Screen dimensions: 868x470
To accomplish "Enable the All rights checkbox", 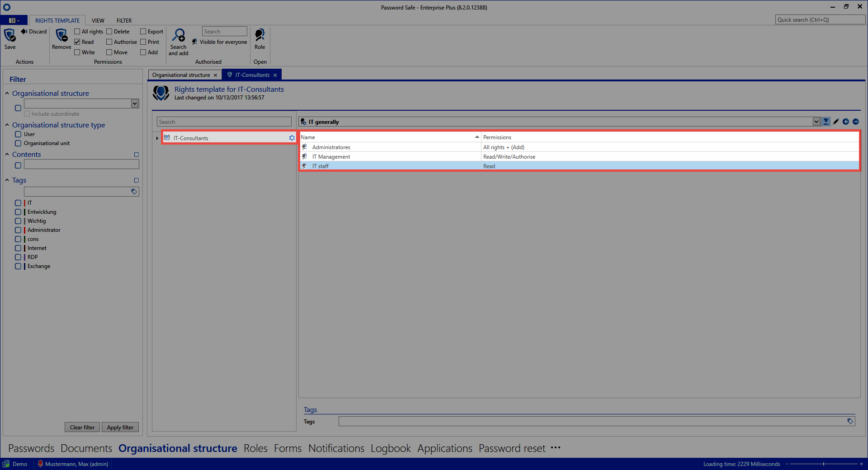I will [77, 32].
